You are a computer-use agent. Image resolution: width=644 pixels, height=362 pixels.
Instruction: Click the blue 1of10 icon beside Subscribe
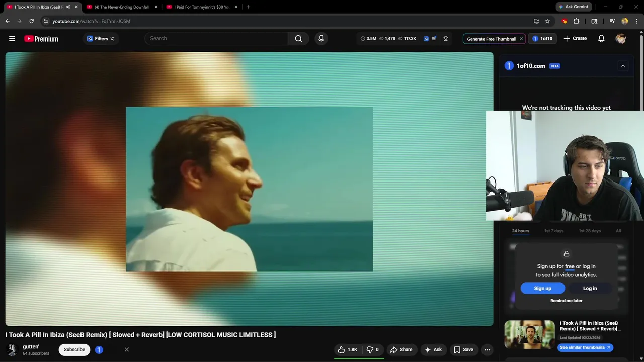tap(99, 350)
